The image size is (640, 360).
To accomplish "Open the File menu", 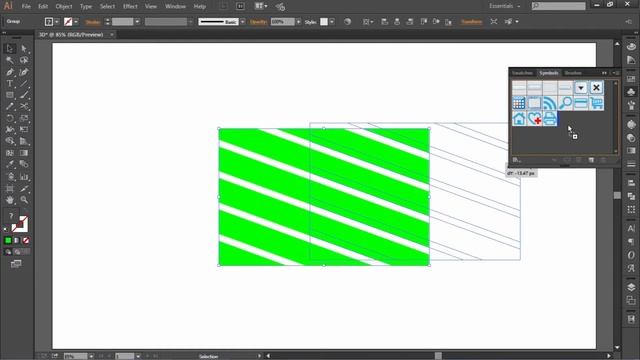I will 26,7.
